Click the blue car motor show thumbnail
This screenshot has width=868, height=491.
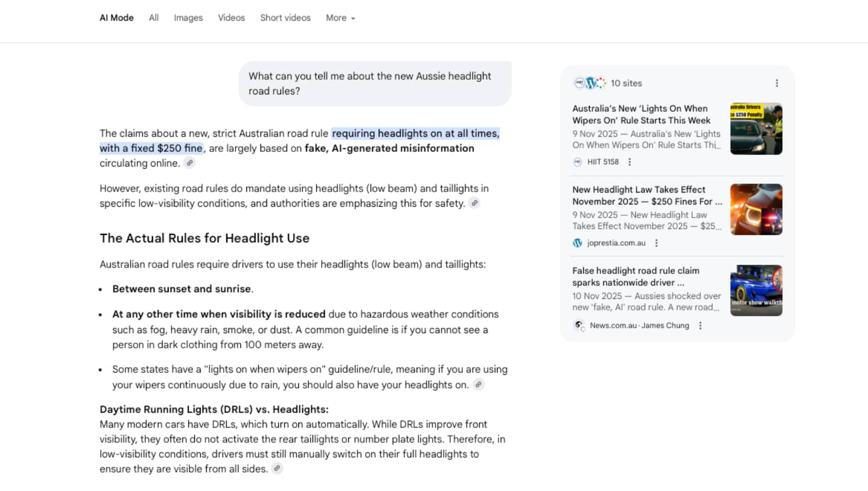click(756, 290)
